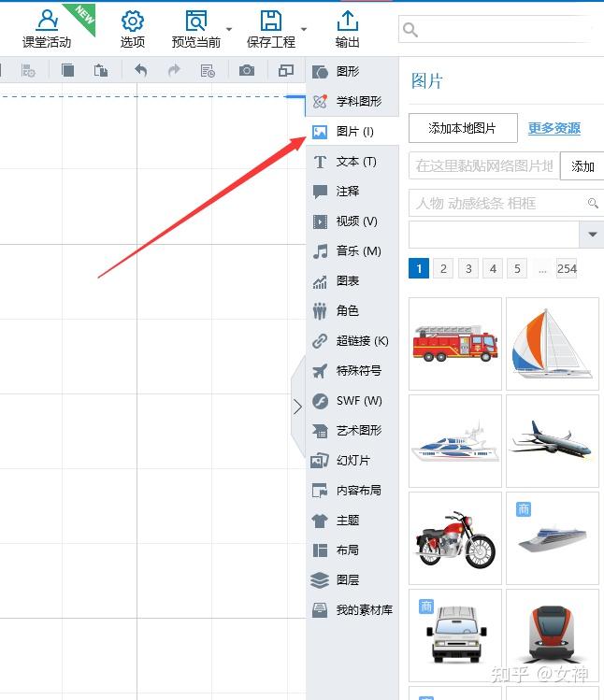Click the overlapping-windows toolbar icon
Viewport: 604px width, 700px height.
(286, 70)
